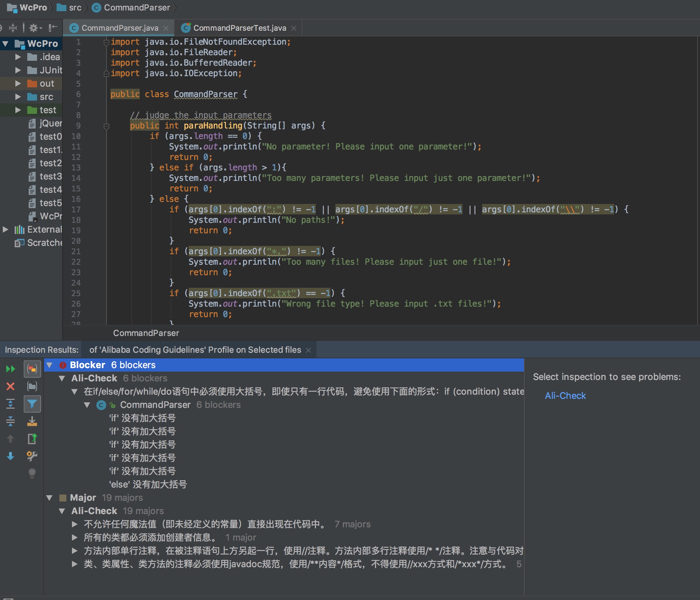Viewport: 700px width, 600px height.
Task: Expand the JUnit folder
Action: [18, 70]
